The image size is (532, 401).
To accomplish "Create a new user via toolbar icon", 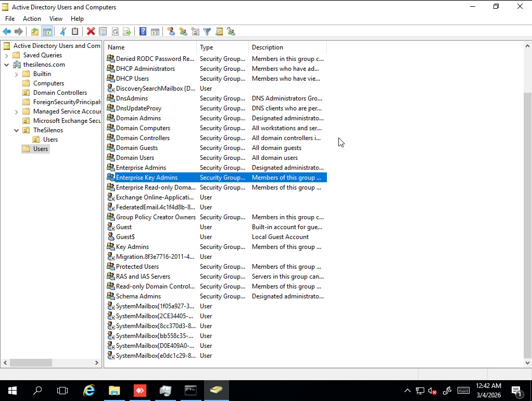I will pyautogui.click(x=171, y=32).
